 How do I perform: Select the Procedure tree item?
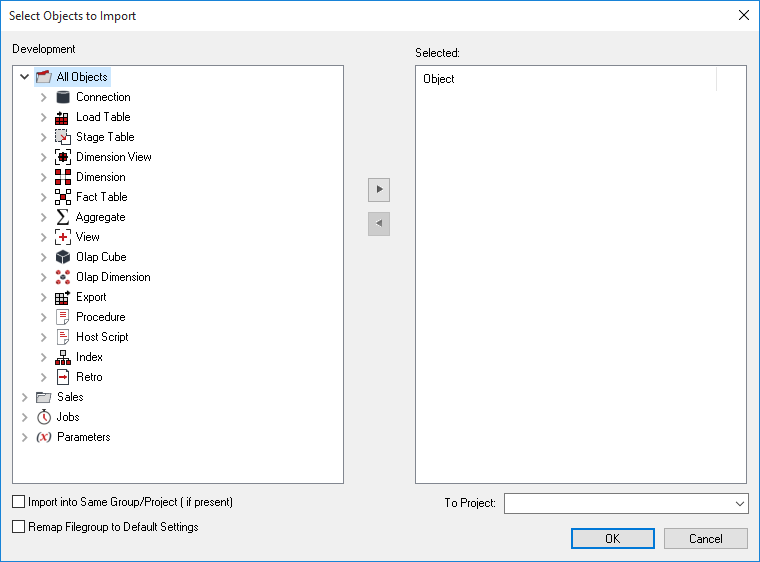(x=100, y=317)
